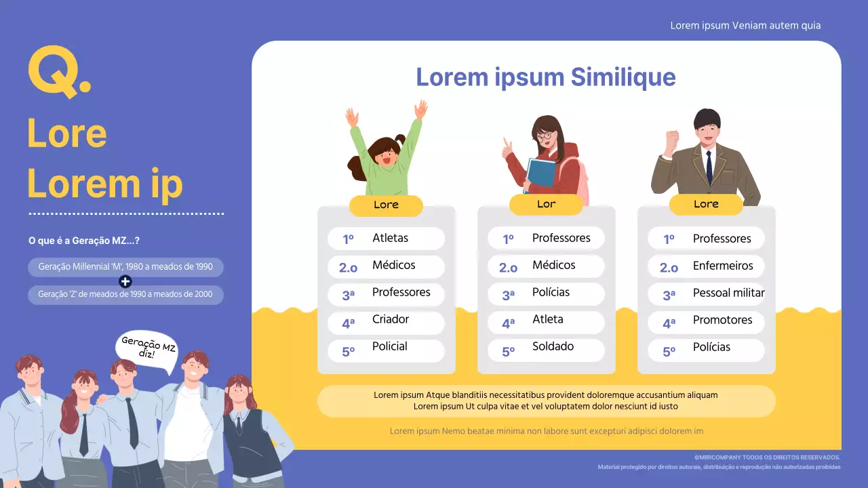
Task: Select the 3ª Pessoal militar row
Action: click(706, 293)
